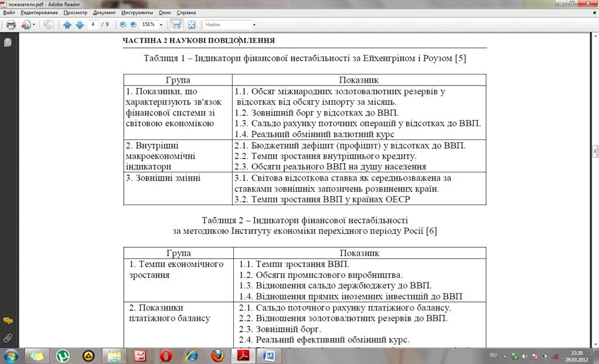This screenshot has width=599, height=364.
Task: Open the Справка menu
Action: tap(186, 12)
